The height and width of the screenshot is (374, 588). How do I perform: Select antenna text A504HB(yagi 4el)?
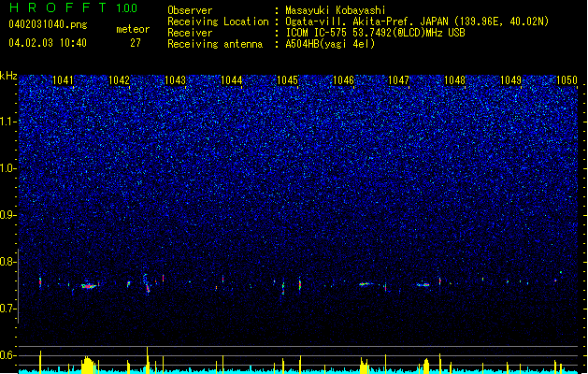(330, 44)
